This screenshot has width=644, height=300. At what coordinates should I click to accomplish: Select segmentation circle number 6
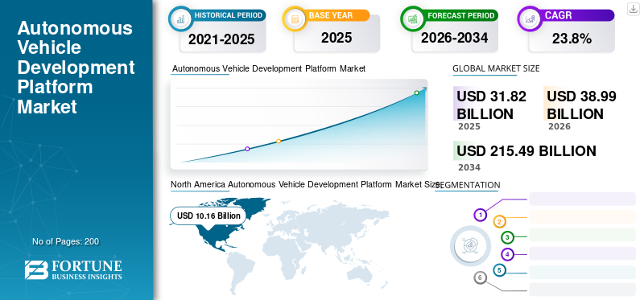click(480, 277)
